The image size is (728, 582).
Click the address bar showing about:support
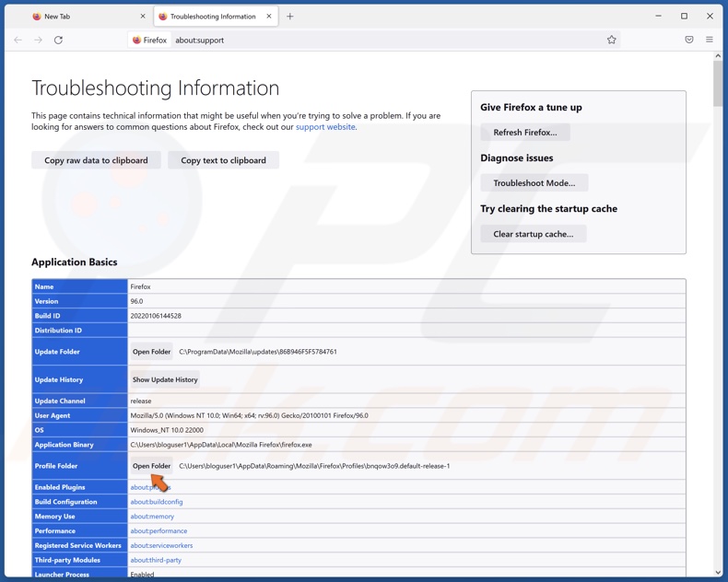(369, 41)
